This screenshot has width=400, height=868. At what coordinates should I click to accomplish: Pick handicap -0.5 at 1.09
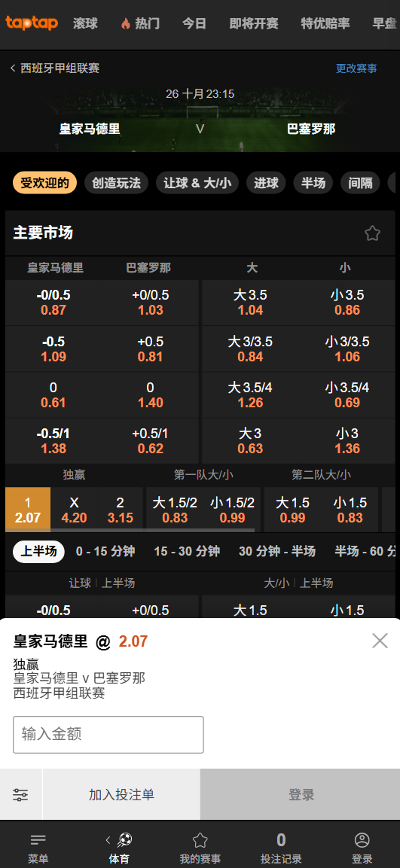point(53,349)
